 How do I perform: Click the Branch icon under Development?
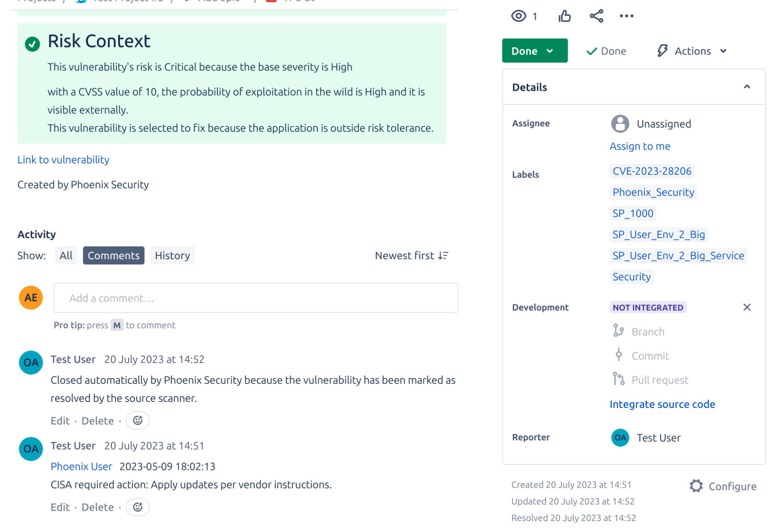click(x=618, y=331)
